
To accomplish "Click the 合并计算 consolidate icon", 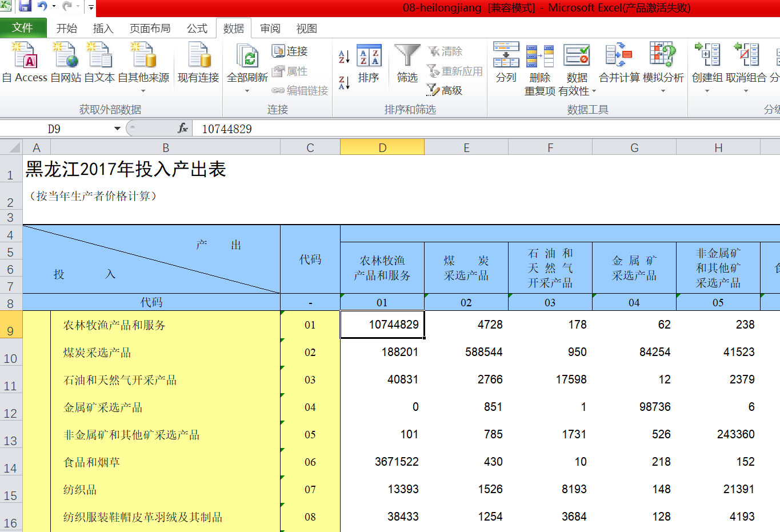I will (619, 56).
